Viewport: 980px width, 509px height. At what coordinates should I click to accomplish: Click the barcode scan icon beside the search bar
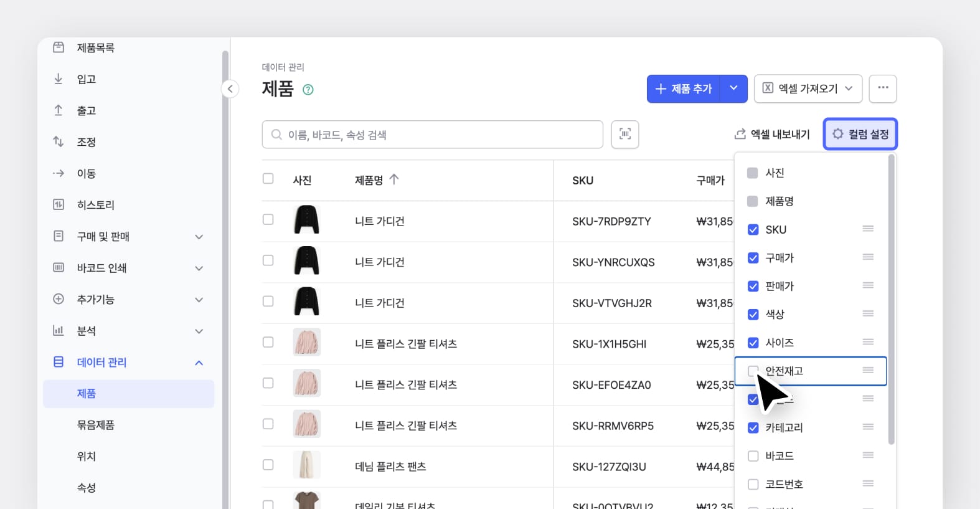(624, 134)
